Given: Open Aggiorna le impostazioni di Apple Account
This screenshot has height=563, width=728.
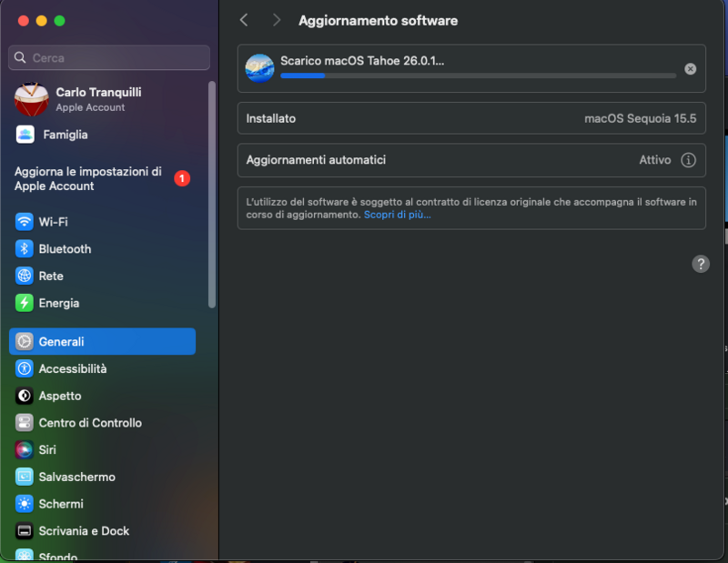Looking at the screenshot, I should pos(88,178).
